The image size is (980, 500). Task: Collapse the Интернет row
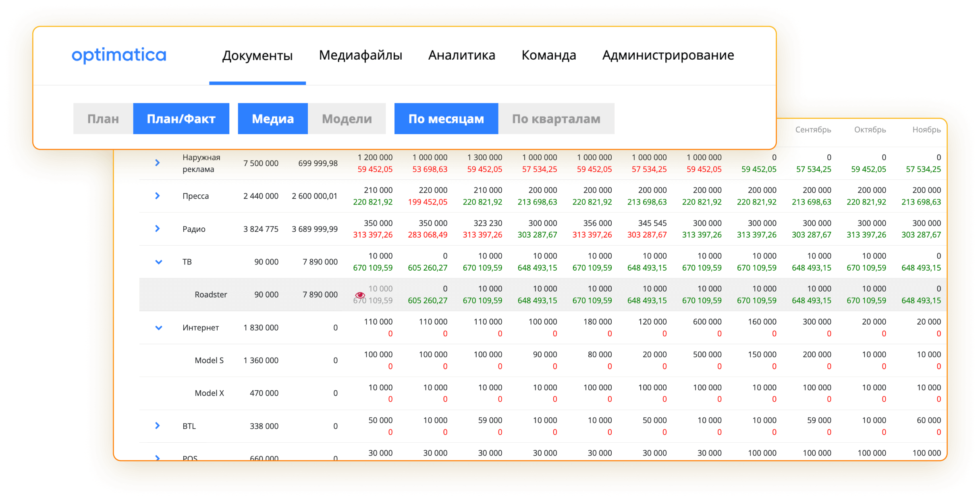158,328
